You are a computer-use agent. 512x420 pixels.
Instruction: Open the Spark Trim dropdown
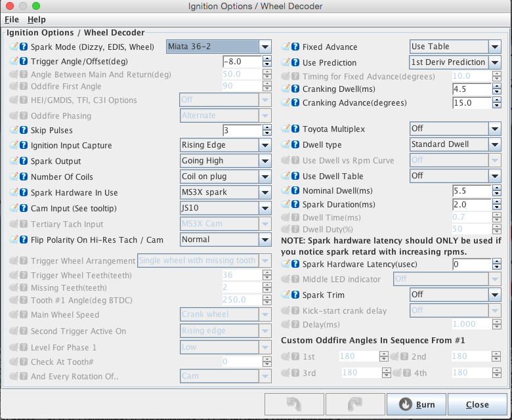[456, 295]
